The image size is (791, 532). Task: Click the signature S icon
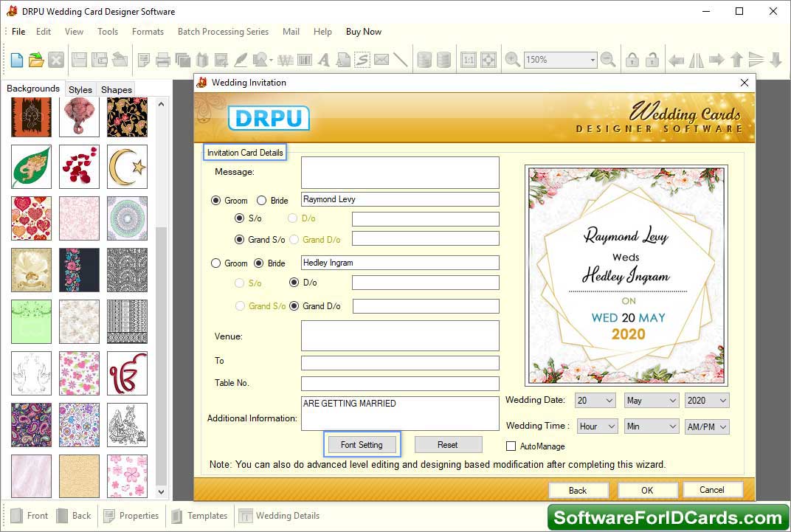point(362,60)
